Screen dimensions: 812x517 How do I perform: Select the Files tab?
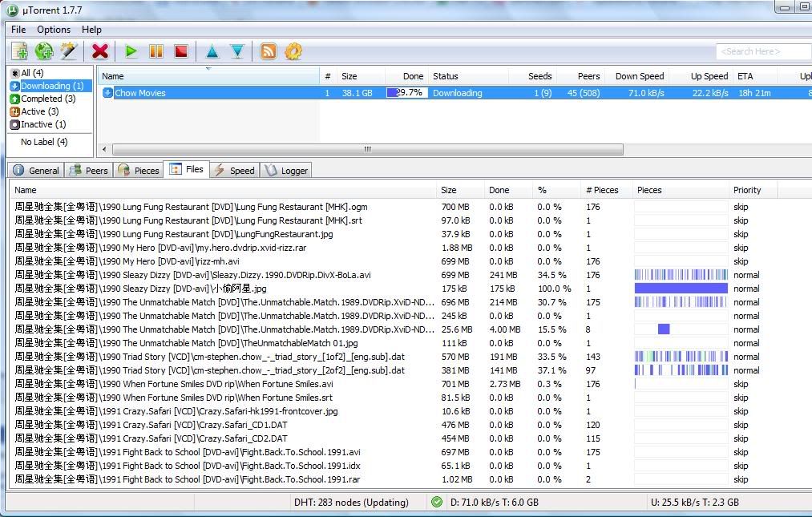187,169
